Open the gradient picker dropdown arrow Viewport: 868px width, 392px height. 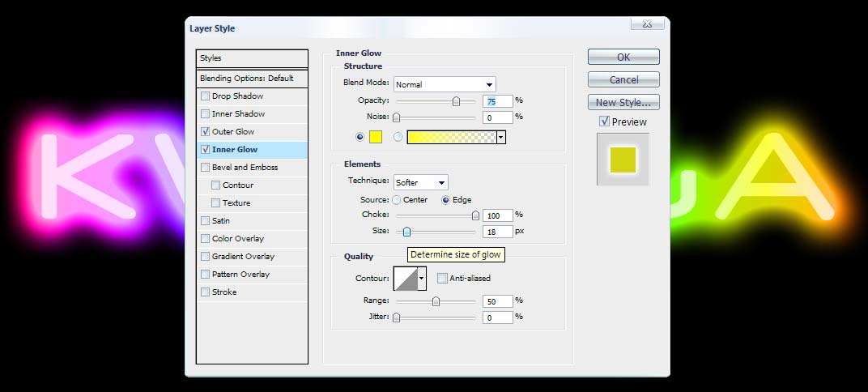[x=501, y=138]
